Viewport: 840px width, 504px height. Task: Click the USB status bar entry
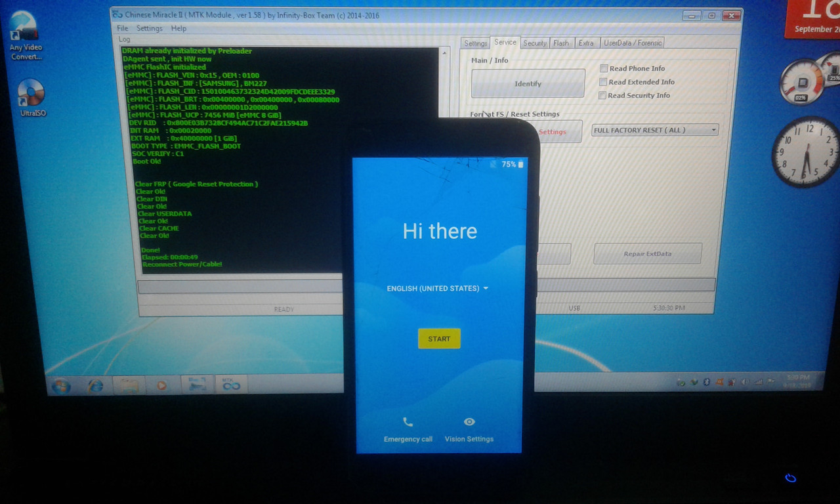click(574, 308)
